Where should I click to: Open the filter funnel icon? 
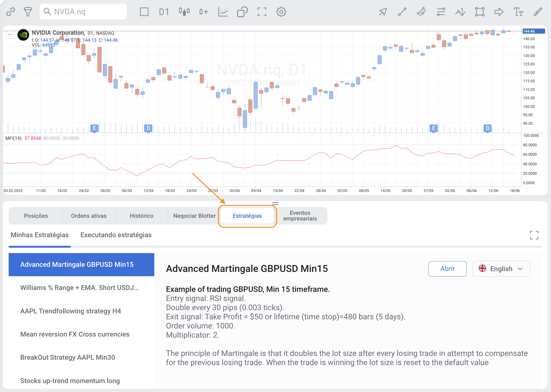28,12
